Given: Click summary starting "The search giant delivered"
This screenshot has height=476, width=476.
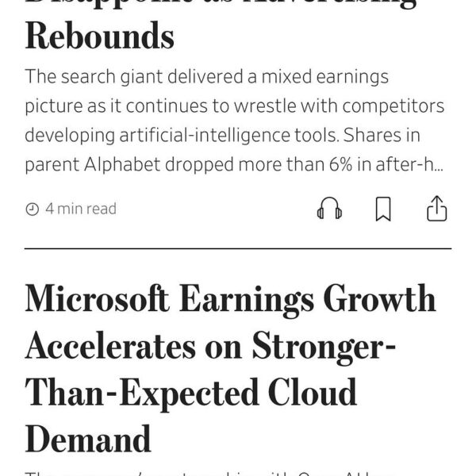Looking at the screenshot, I should point(234,121).
